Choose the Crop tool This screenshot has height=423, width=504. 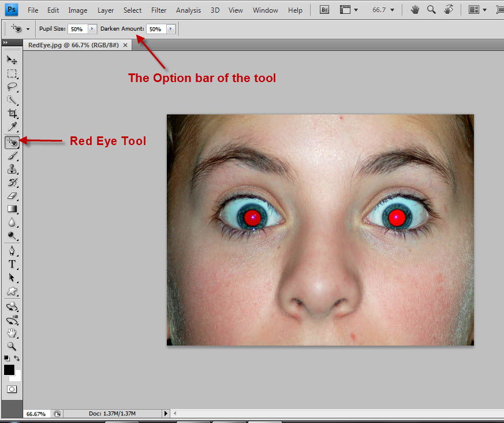12,113
